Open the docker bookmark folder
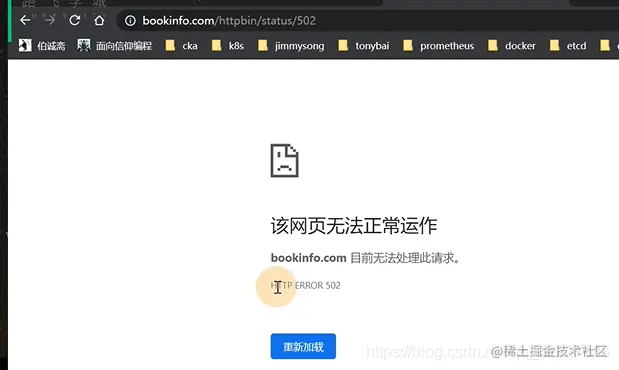This screenshot has height=370, width=619. (512, 46)
